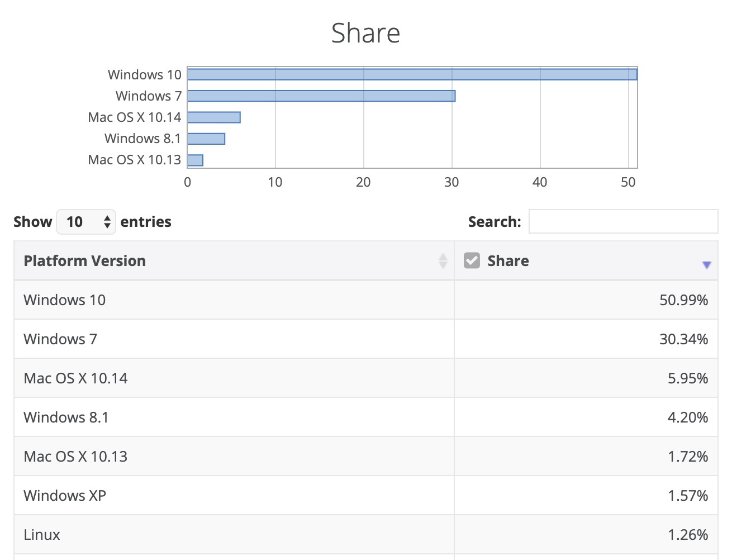This screenshot has height=560, width=732.
Task: Click into the Search input field
Action: click(622, 222)
